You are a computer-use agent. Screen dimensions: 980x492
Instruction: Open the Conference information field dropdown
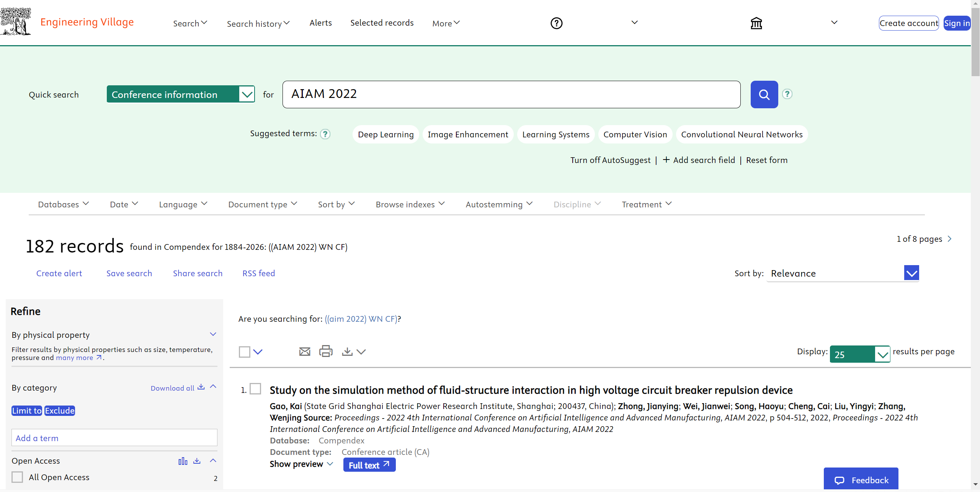click(x=181, y=94)
